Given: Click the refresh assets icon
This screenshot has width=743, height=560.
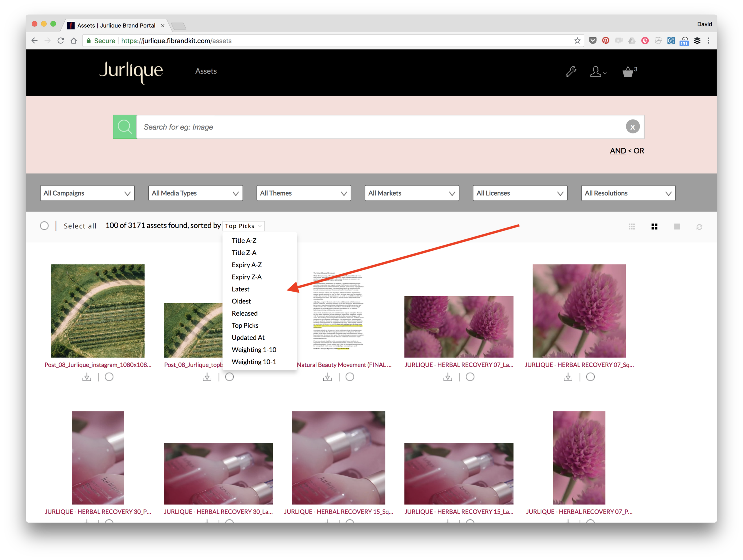Looking at the screenshot, I should [x=699, y=227].
